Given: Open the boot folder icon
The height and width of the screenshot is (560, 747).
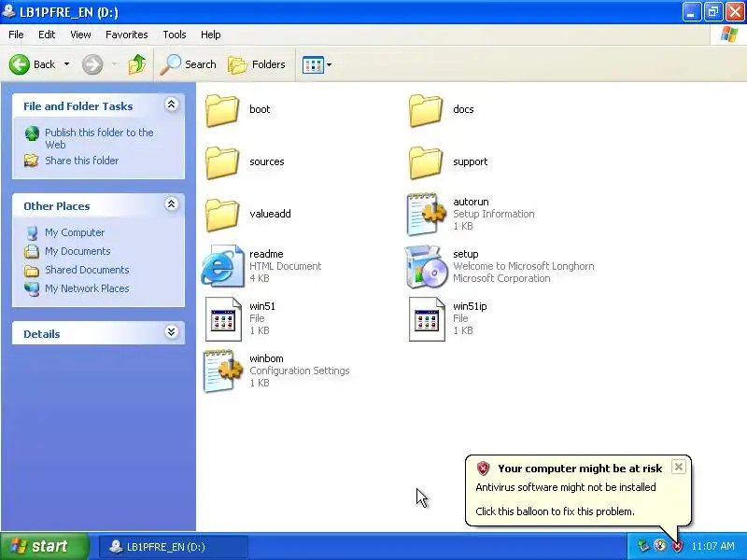Looking at the screenshot, I should [222, 110].
